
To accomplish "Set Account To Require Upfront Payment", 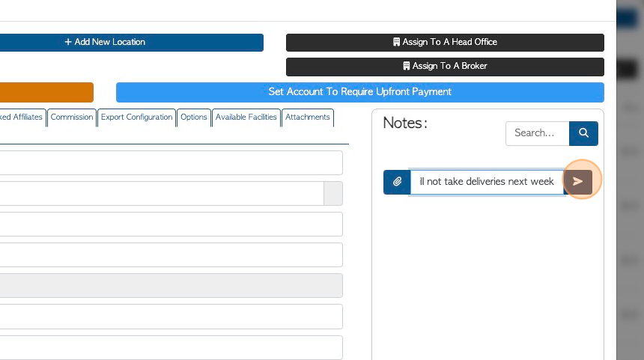I will [x=359, y=92].
